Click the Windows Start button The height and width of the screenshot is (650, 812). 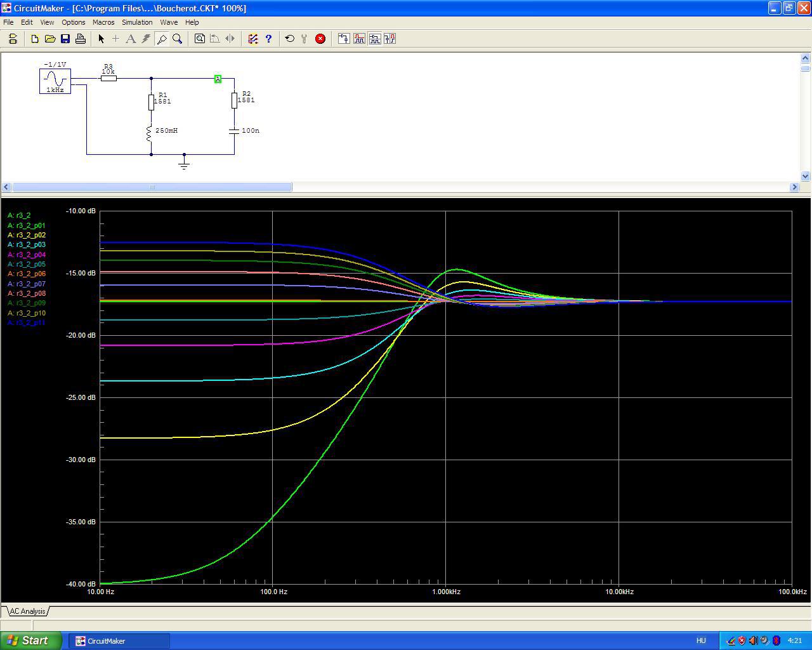pyautogui.click(x=30, y=640)
